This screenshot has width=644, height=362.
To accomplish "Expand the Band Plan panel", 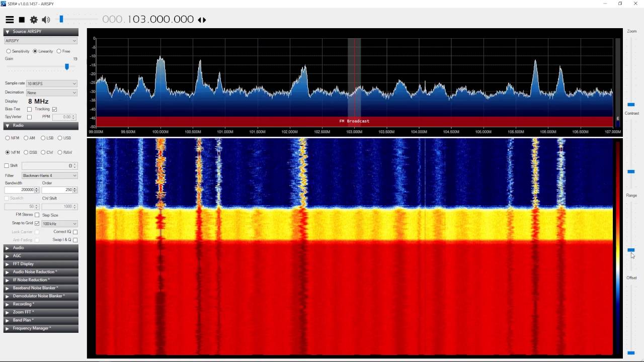I will tap(41, 320).
